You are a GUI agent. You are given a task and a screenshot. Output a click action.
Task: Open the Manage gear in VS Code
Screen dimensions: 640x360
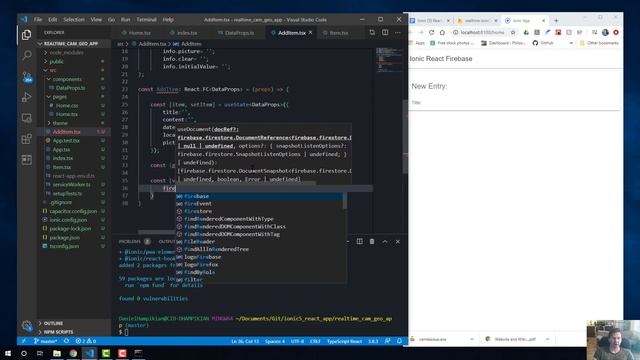coord(27,326)
